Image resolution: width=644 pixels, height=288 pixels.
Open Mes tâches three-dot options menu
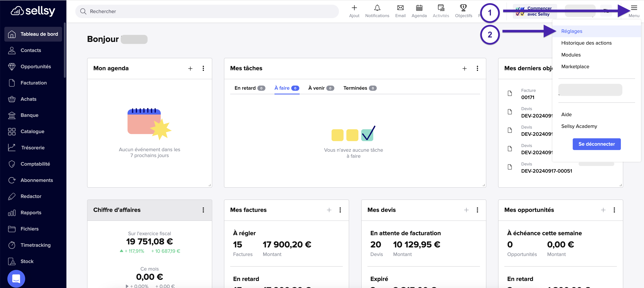click(x=477, y=69)
